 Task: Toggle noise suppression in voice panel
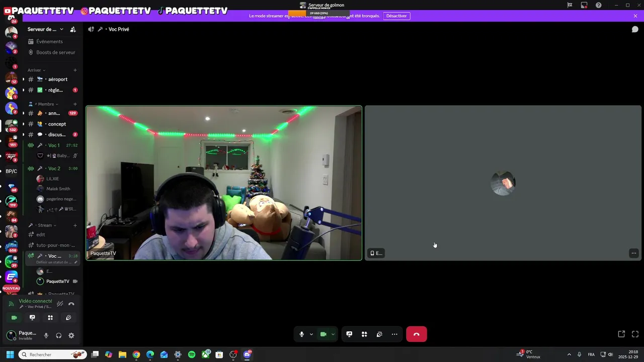pyautogui.click(x=60, y=304)
